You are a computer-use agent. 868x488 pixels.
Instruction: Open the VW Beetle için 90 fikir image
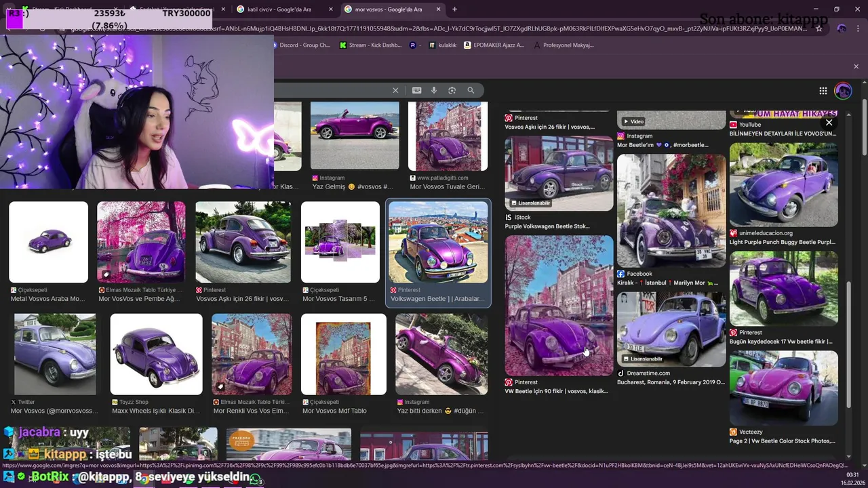click(x=559, y=306)
